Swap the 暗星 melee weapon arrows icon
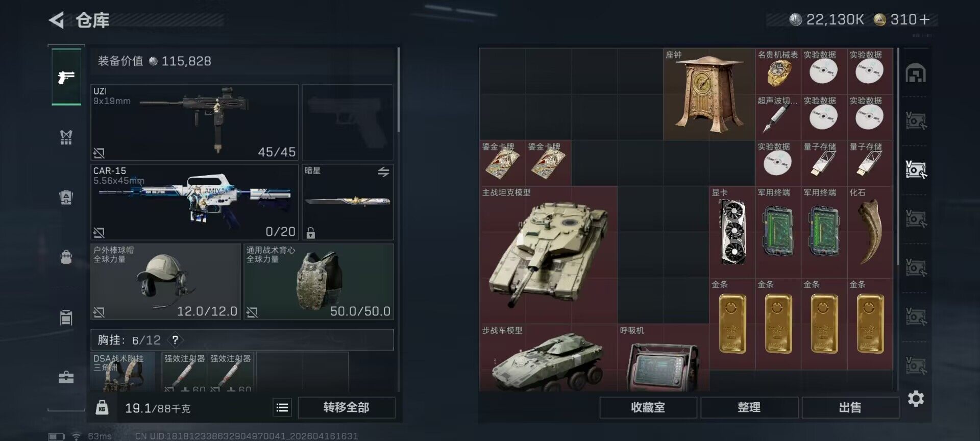 383,172
